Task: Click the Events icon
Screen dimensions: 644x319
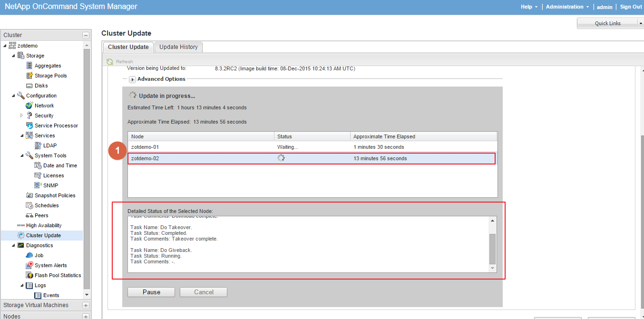Action: click(38, 295)
